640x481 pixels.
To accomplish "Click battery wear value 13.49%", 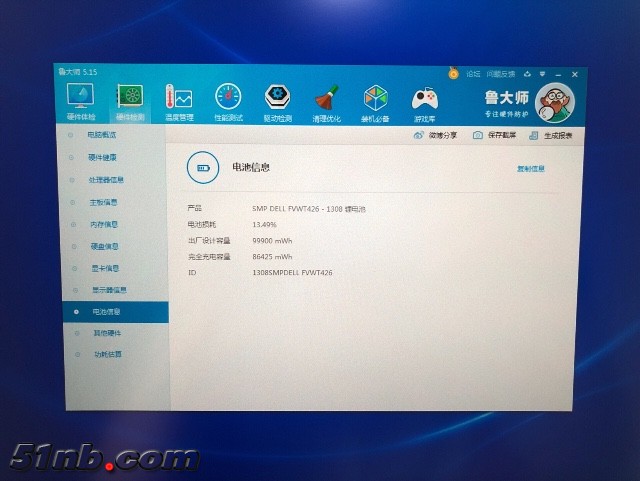I will pos(264,225).
